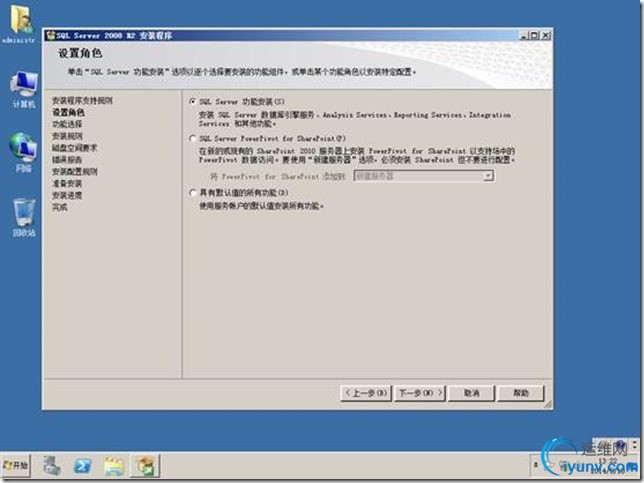Screen dimensions: 644x483
Task: Choose SQL Server PowerPivot for SharePoint option
Action: [x=193, y=138]
